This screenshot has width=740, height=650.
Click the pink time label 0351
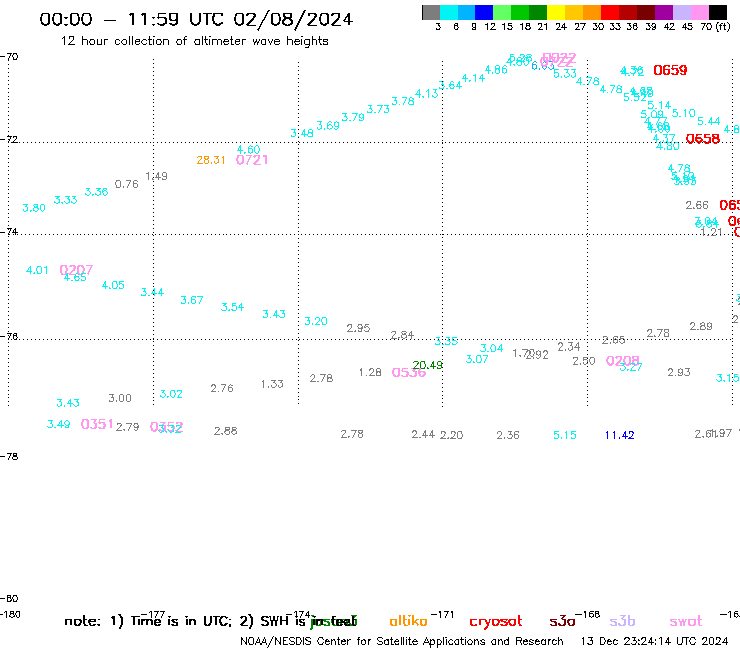pos(97,424)
